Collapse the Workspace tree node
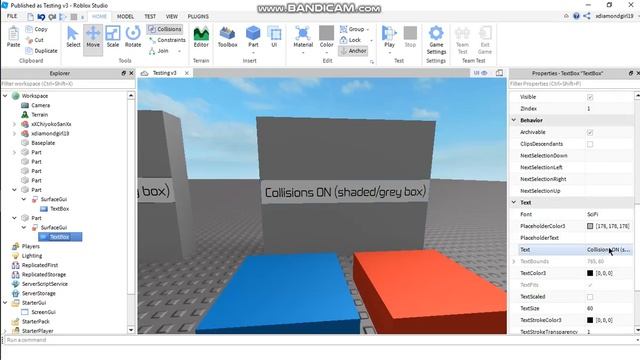This screenshot has height=360, width=640. [5, 96]
